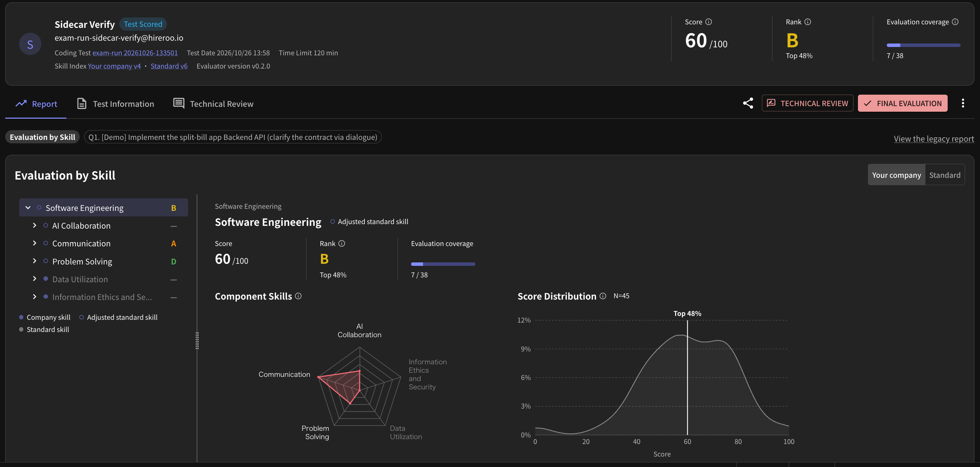The width and height of the screenshot is (980, 467).
Task: Expand Information Ethics and Security skill
Action: click(x=34, y=297)
